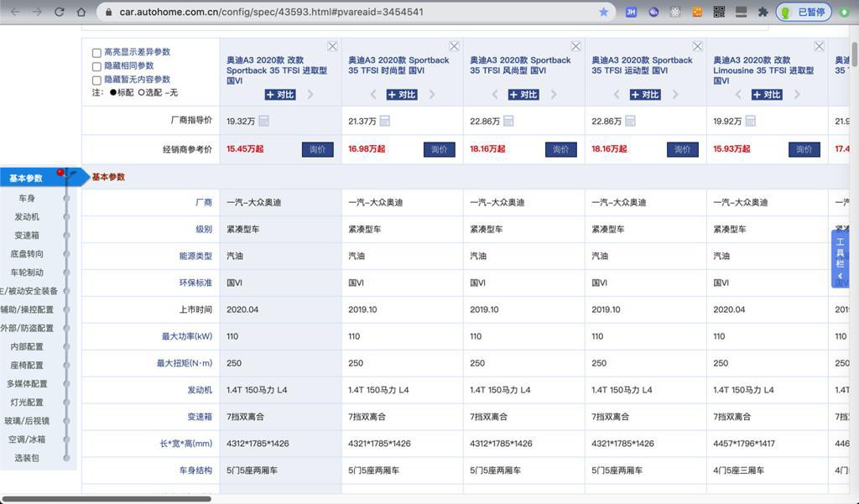Reload the page with refresh icon
This screenshot has height=504, width=859.
[60, 12]
